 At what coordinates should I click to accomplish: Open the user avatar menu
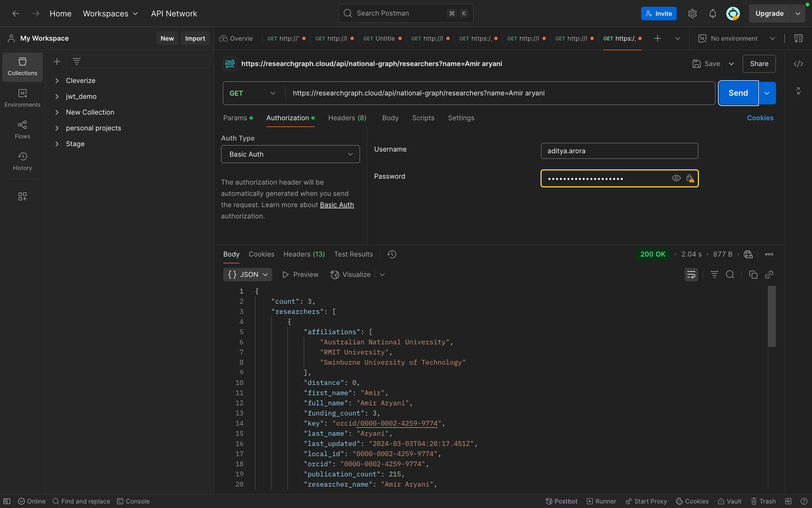(x=733, y=13)
